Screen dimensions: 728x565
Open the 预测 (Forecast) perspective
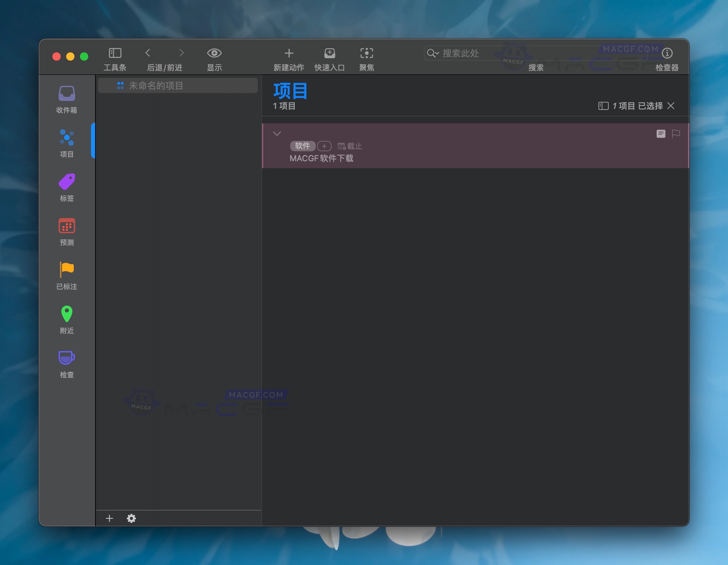(66, 231)
